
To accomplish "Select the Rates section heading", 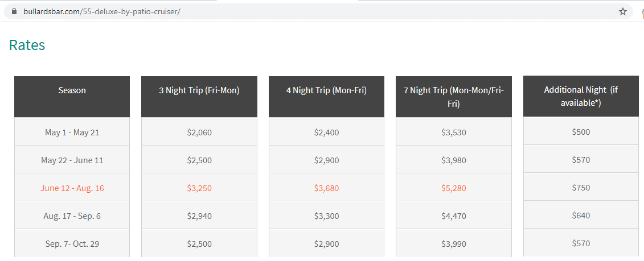I will (27, 45).
